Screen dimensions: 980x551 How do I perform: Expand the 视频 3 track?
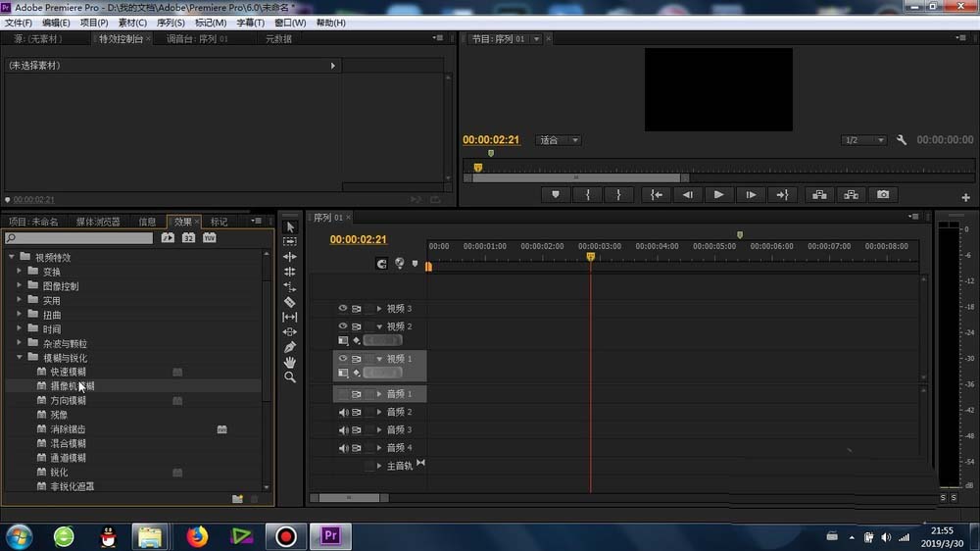(x=379, y=308)
